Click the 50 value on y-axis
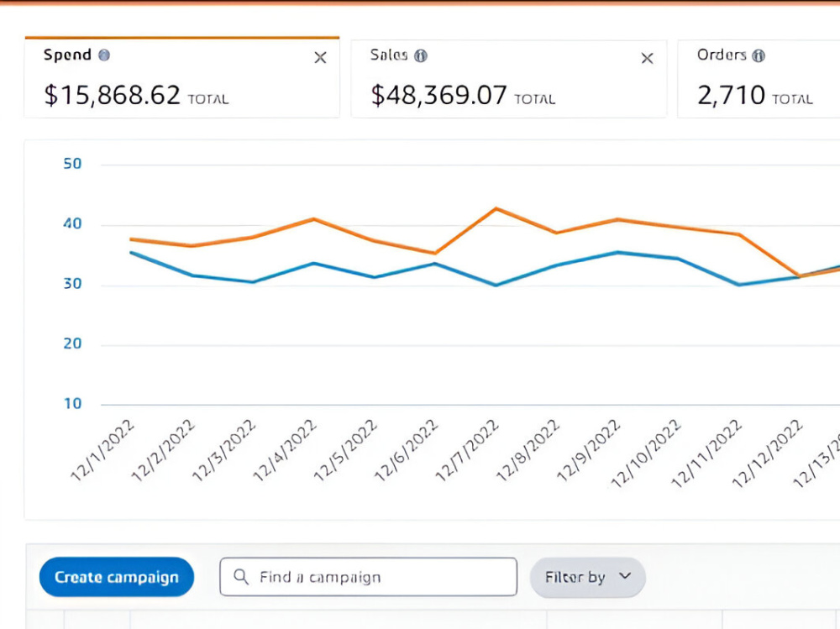Image resolution: width=840 pixels, height=629 pixels. (x=72, y=164)
